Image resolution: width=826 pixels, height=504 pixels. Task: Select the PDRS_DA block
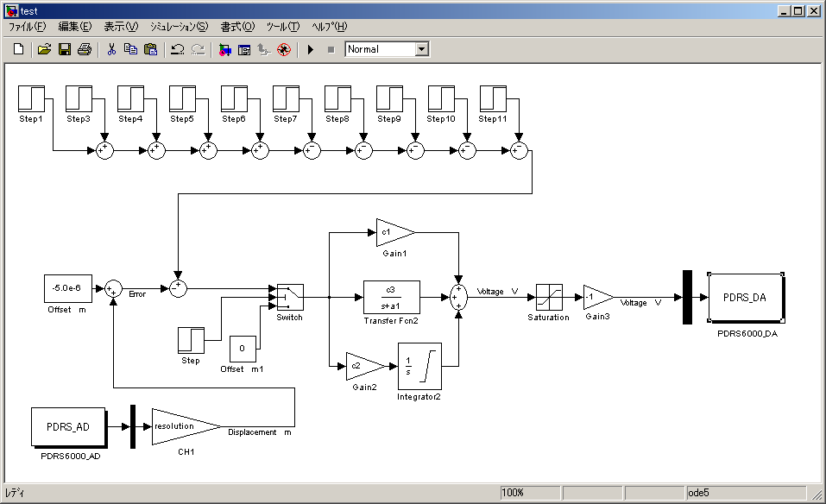tap(745, 298)
